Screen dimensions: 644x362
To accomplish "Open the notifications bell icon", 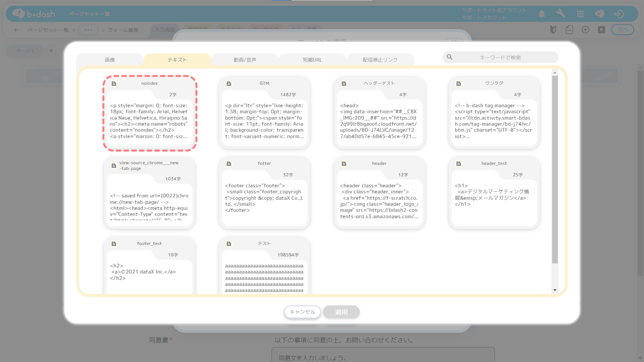I will (542, 14).
